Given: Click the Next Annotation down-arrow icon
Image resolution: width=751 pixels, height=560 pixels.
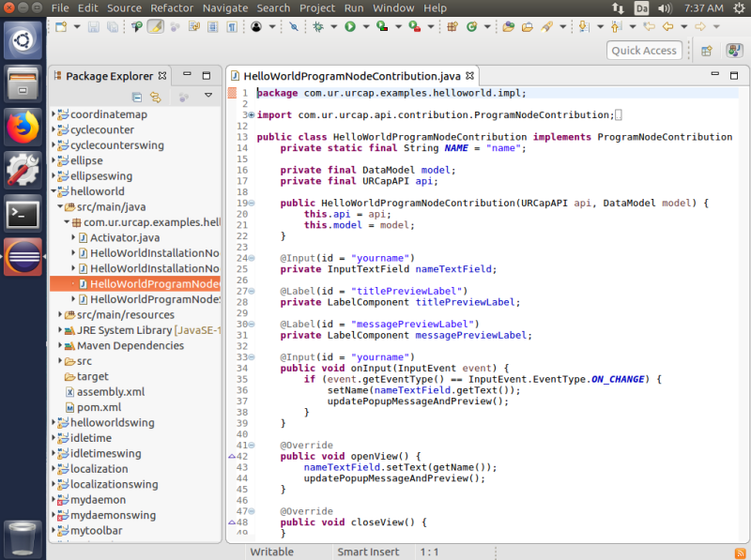Looking at the screenshot, I should pos(584,27).
